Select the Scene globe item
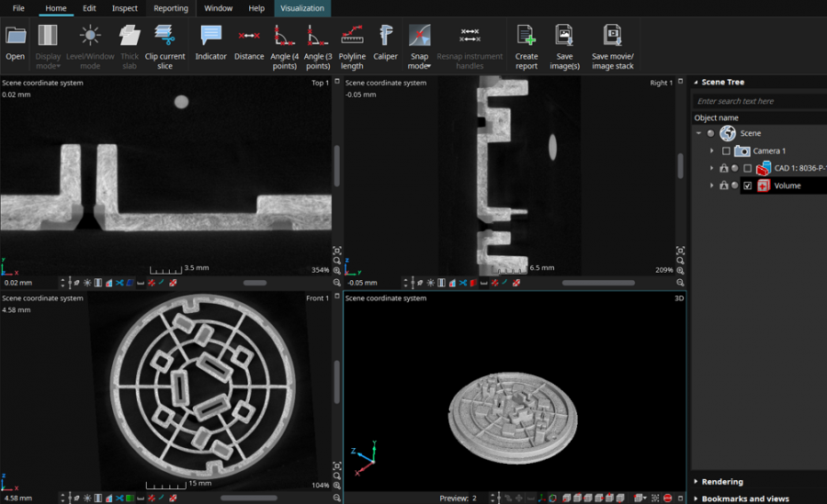827x504 pixels. 728,133
